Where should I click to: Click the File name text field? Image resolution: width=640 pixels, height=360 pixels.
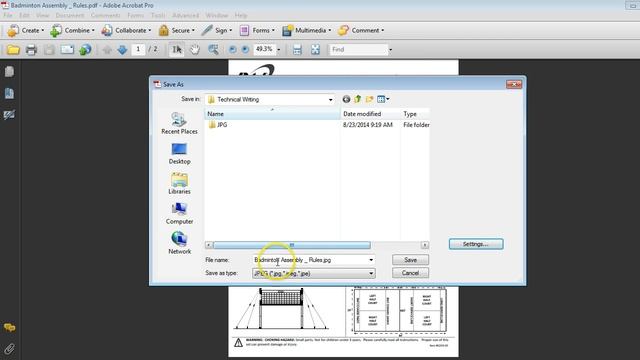tap(310, 260)
